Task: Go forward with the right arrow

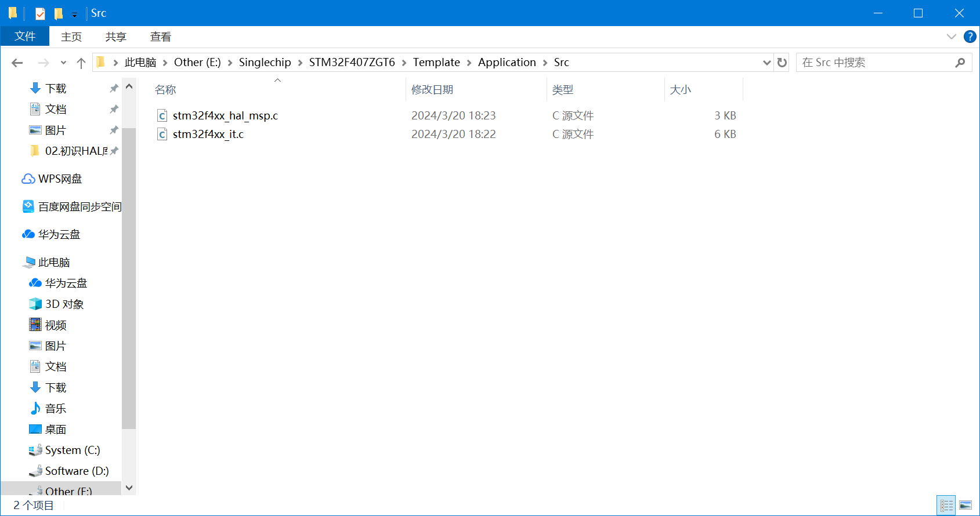Action: pyautogui.click(x=44, y=63)
